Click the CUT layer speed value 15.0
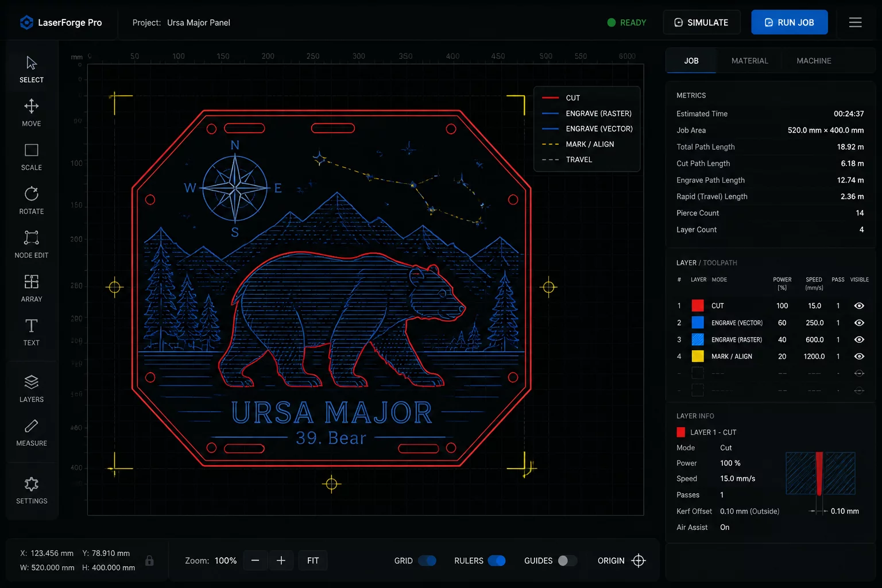 (814, 306)
